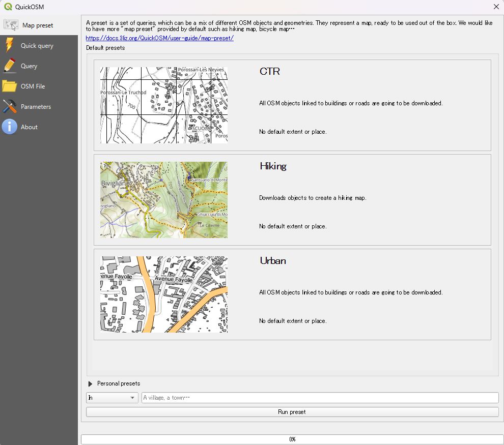Image resolution: width=504 pixels, height=445 pixels.
Task: Click the Urban preset title
Action: [x=273, y=260]
